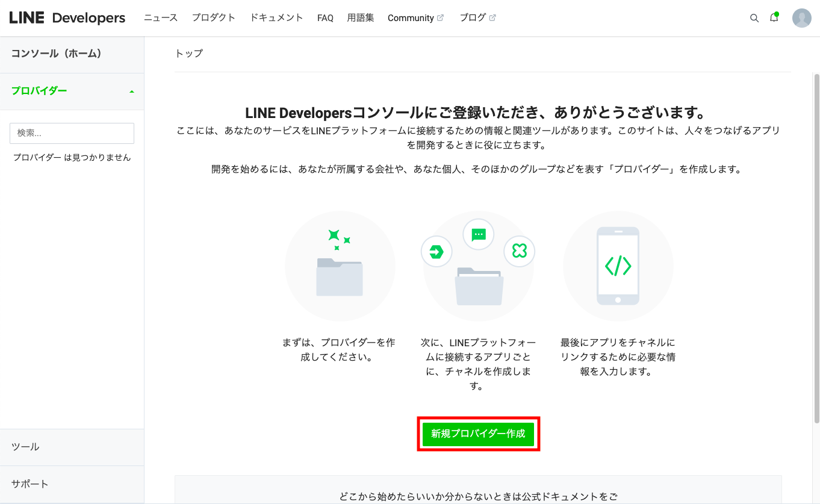Click the folder illustration for provider creation
This screenshot has width=820, height=504.
click(340, 267)
